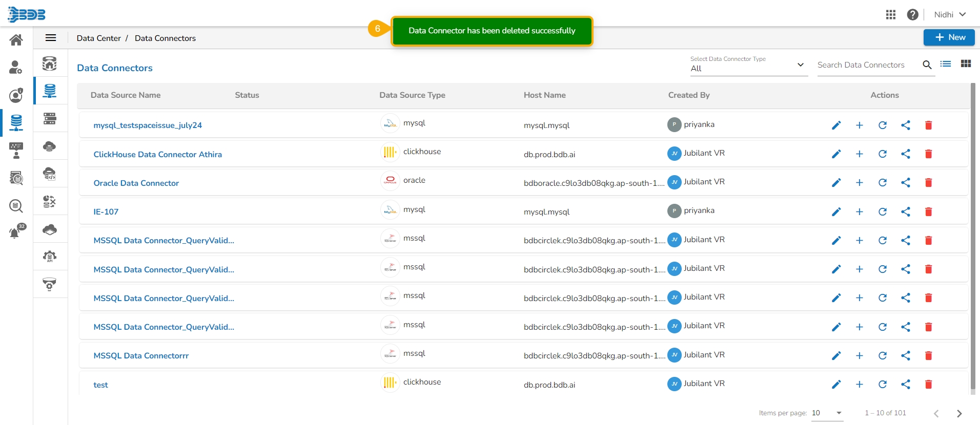
Task: Open notifications bell with 32 badge
Action: click(15, 232)
